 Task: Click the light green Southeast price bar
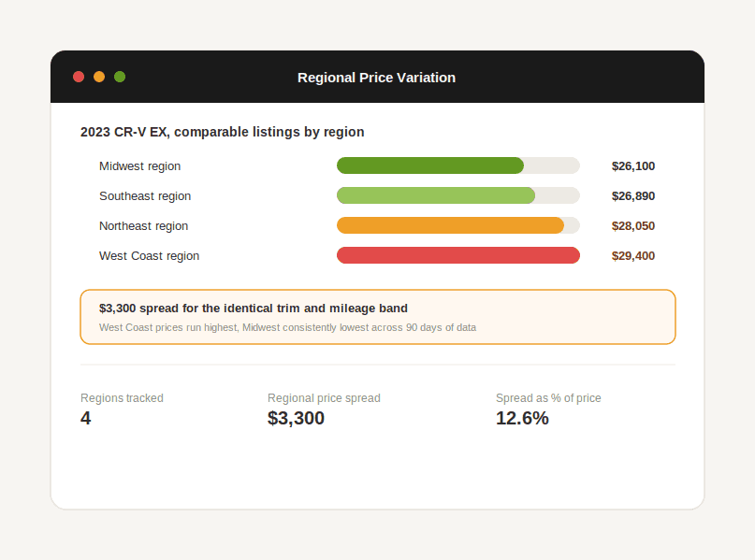pyautogui.click(x=436, y=195)
